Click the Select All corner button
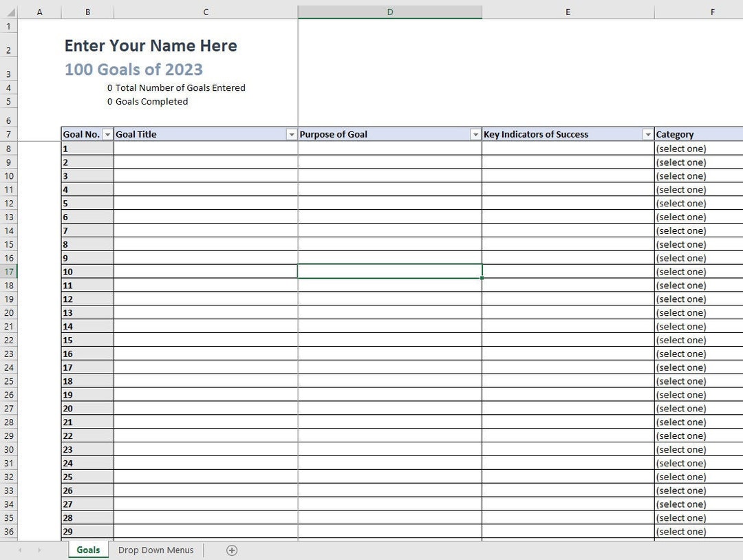 click(x=8, y=12)
